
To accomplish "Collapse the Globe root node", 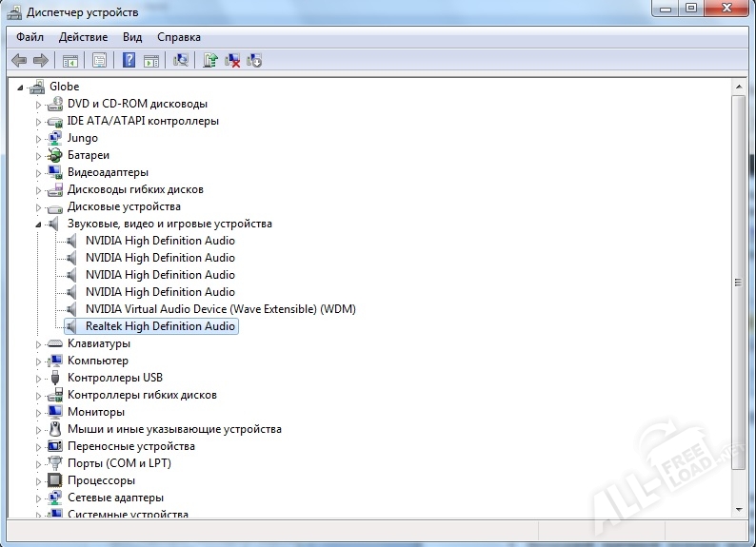I will coord(22,88).
